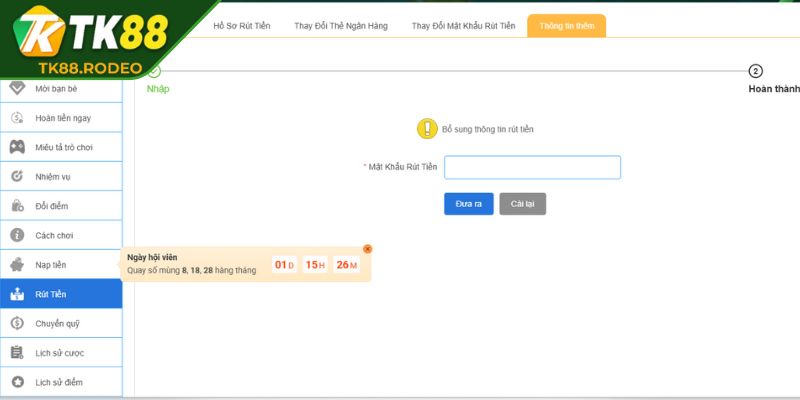Click the Lịch sử điểm star icon
This screenshot has height=400, width=800.
[17, 382]
